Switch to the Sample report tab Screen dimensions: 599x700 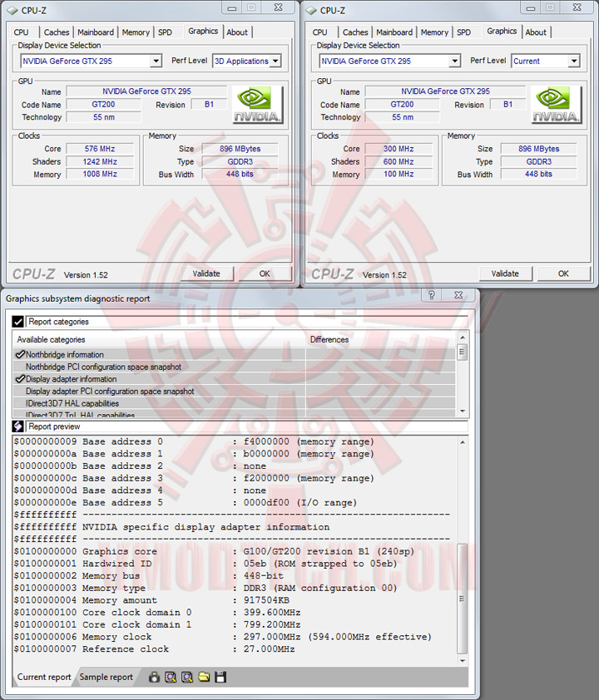point(106,678)
